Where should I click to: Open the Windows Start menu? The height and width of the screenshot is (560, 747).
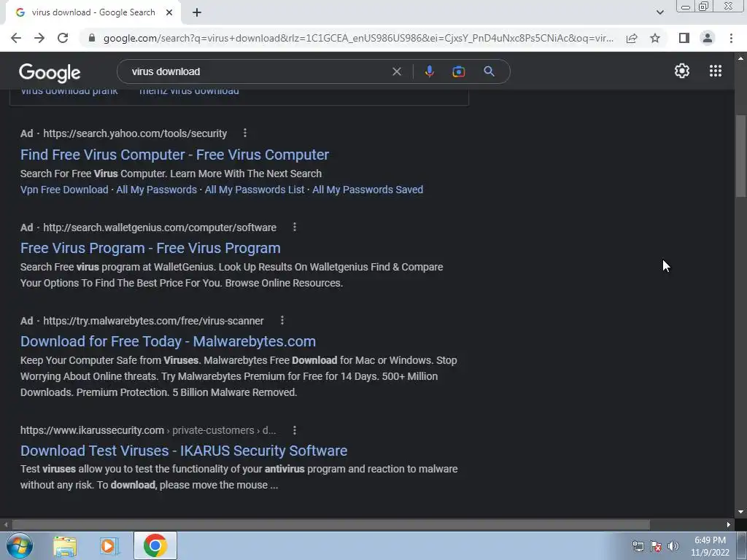coord(20,545)
